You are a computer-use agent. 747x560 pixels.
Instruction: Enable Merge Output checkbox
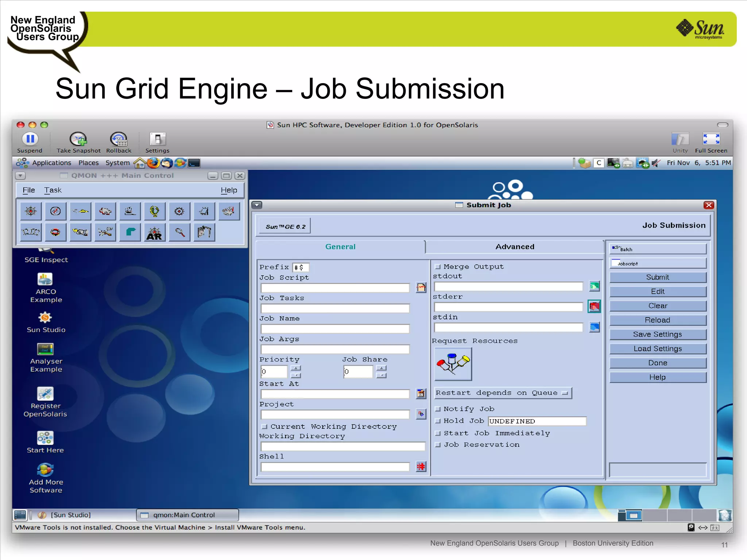(x=438, y=267)
